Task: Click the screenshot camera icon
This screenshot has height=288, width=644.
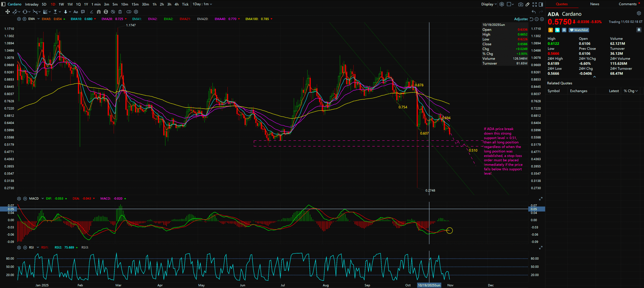Action: 520,4
